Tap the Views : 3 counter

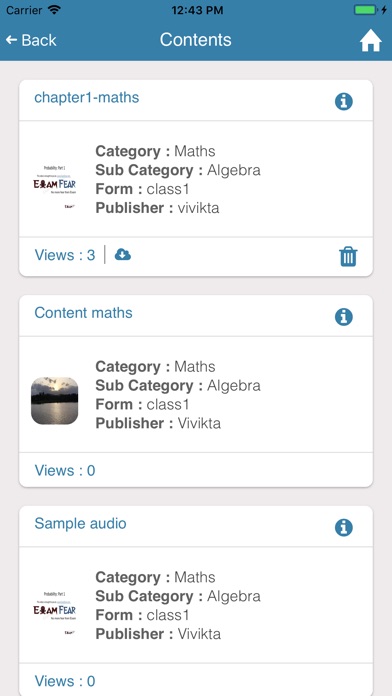65,255
